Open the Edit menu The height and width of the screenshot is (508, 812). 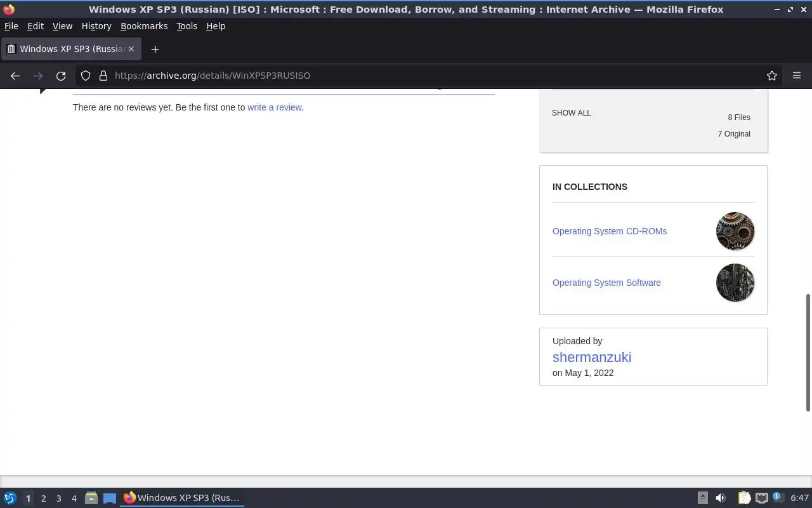(36, 26)
